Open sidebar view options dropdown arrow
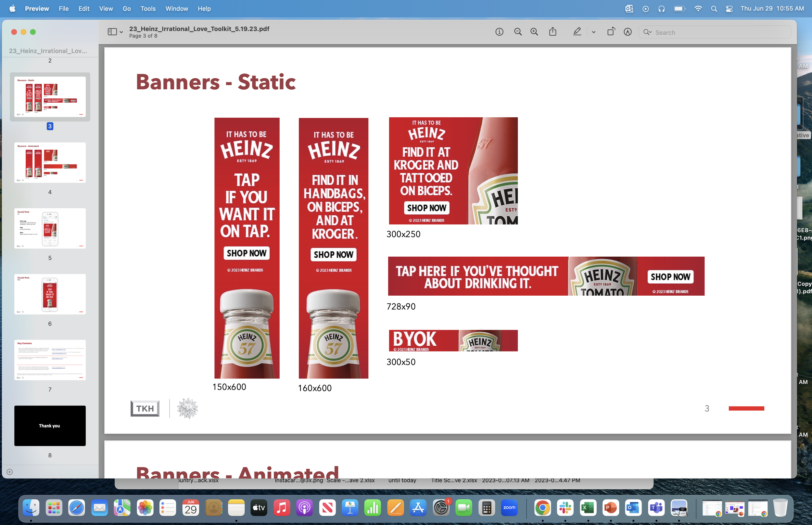The image size is (812, 525). 121,32
